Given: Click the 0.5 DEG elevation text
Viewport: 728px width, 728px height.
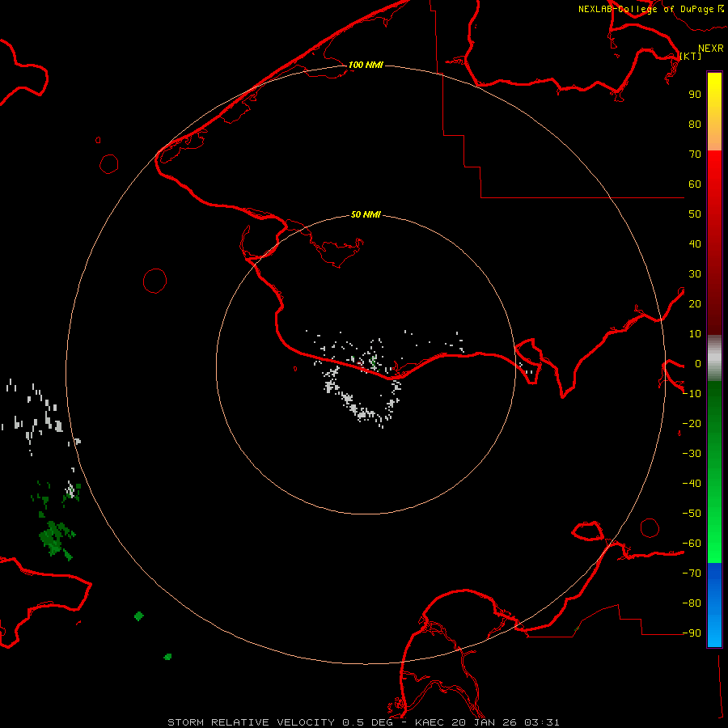Looking at the screenshot, I should coord(368,722).
